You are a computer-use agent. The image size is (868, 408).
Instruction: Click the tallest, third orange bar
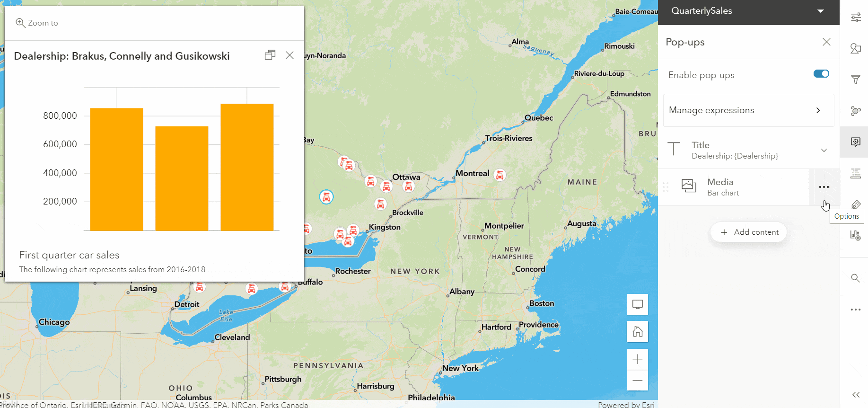247,167
